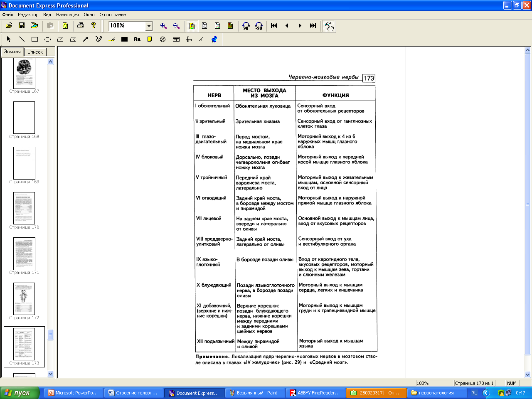Switch to Безымянный - Paint taskbar button
The height and width of the screenshot is (399, 532).
(255, 393)
